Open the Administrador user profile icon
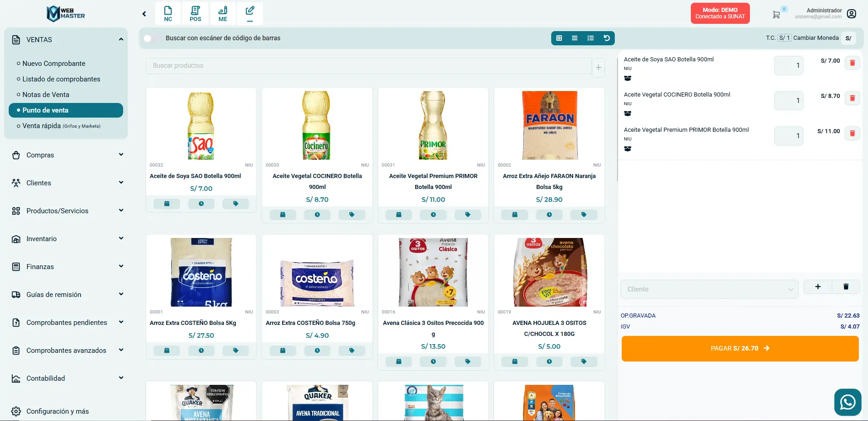The image size is (868, 421). (x=852, y=14)
